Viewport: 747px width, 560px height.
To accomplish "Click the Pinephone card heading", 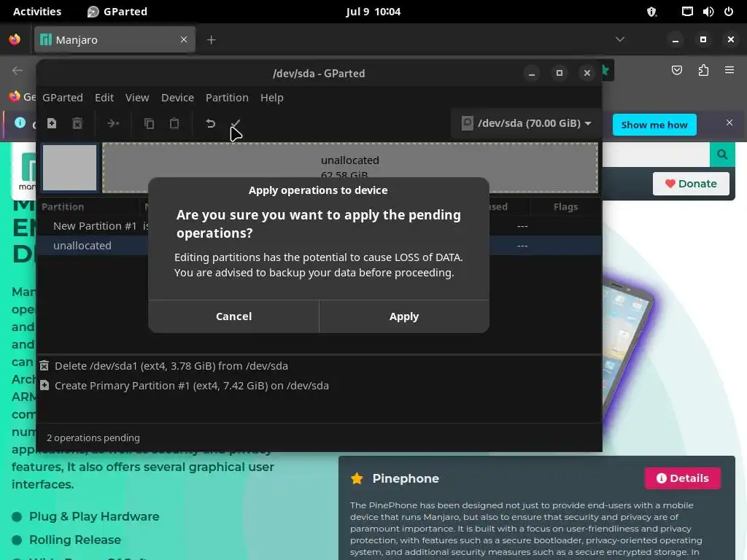I will coord(406,478).
